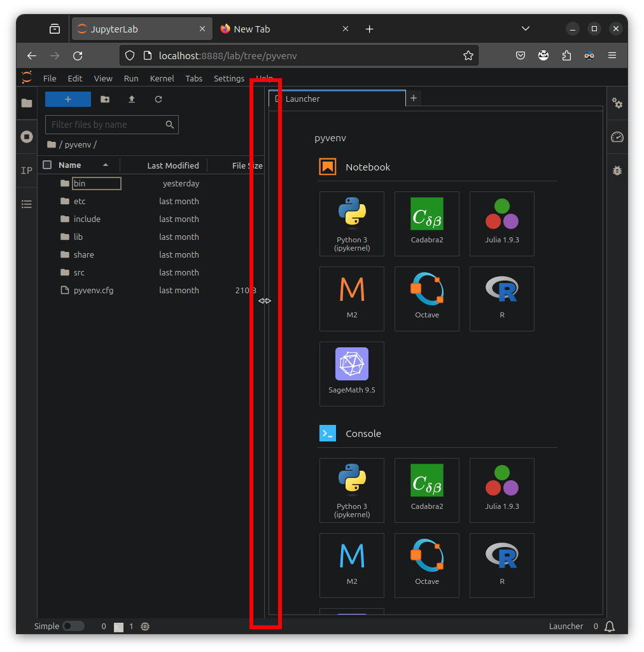Check the select-all files checkbox

click(47, 165)
